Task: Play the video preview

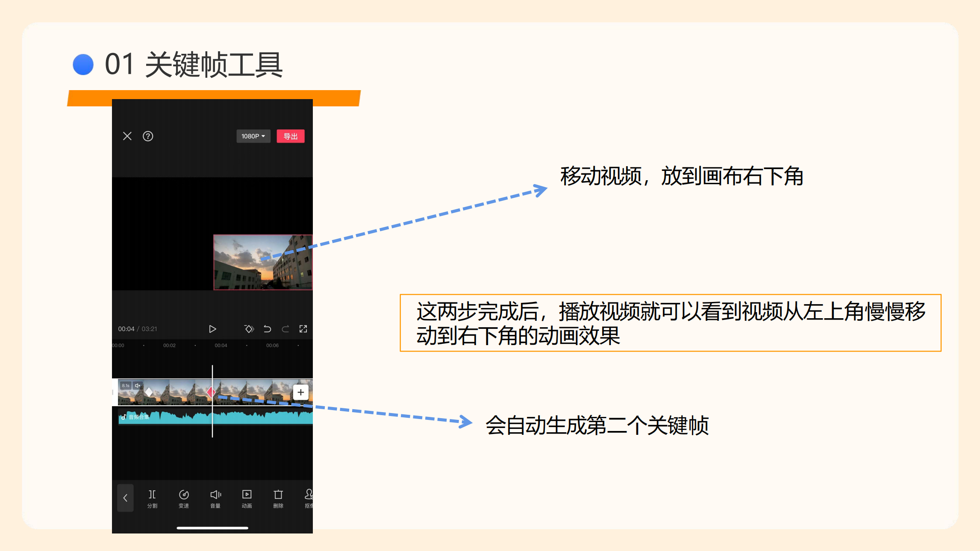Action: click(212, 329)
